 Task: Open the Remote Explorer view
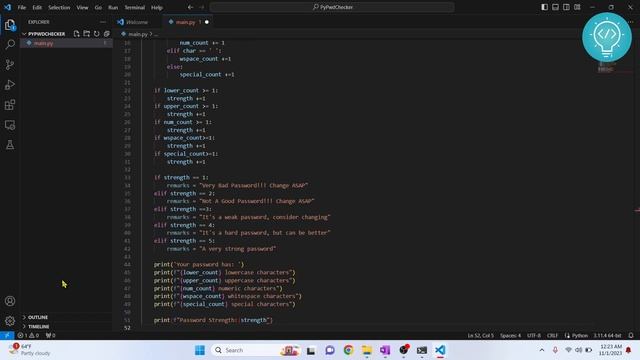pyautogui.click(x=10, y=125)
